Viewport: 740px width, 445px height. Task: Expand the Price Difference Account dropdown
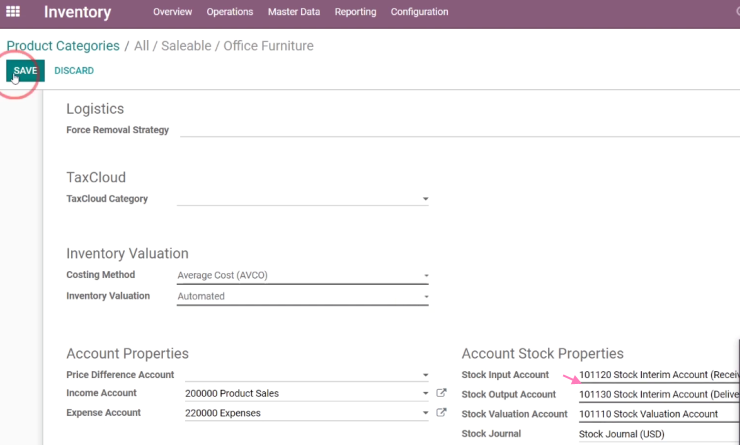425,375
